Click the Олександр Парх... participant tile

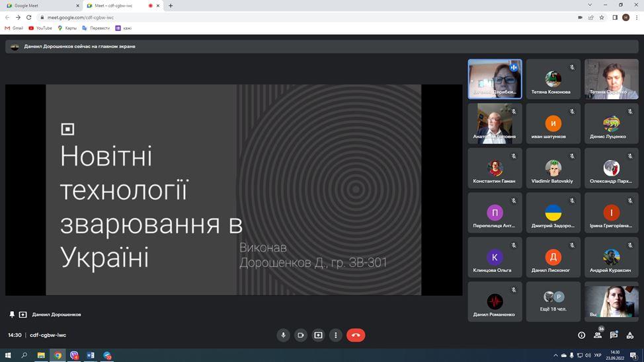click(x=612, y=168)
